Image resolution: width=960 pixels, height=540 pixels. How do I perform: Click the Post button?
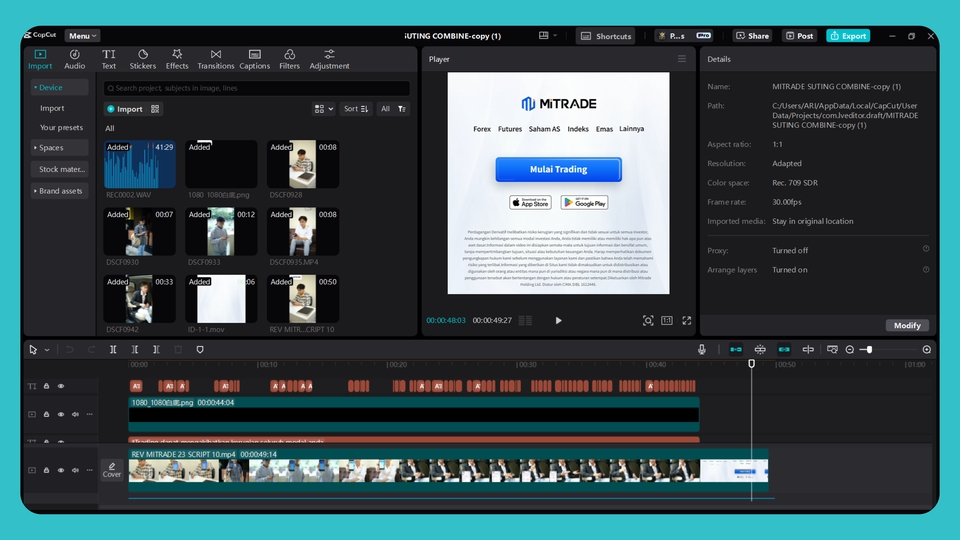pos(800,36)
